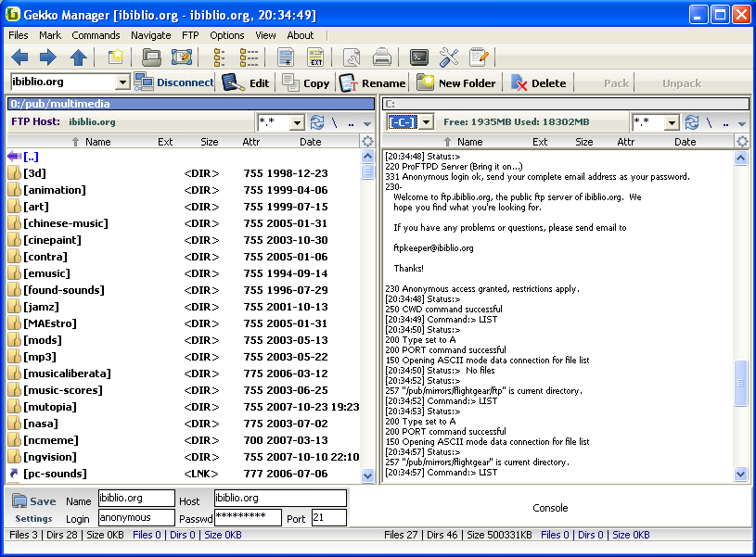Image resolution: width=756 pixels, height=557 pixels.
Task: Select the [mp3] folder row
Action: click(x=184, y=357)
